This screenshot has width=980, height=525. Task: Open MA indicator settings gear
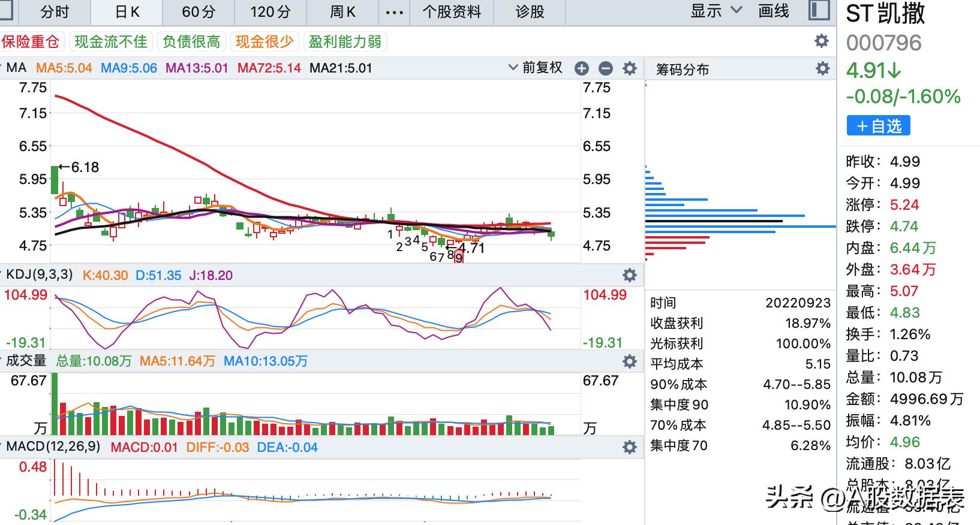click(x=629, y=68)
